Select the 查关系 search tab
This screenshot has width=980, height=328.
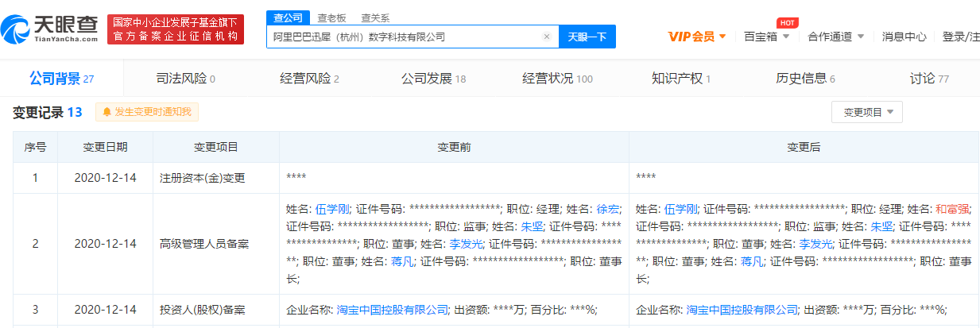click(374, 17)
